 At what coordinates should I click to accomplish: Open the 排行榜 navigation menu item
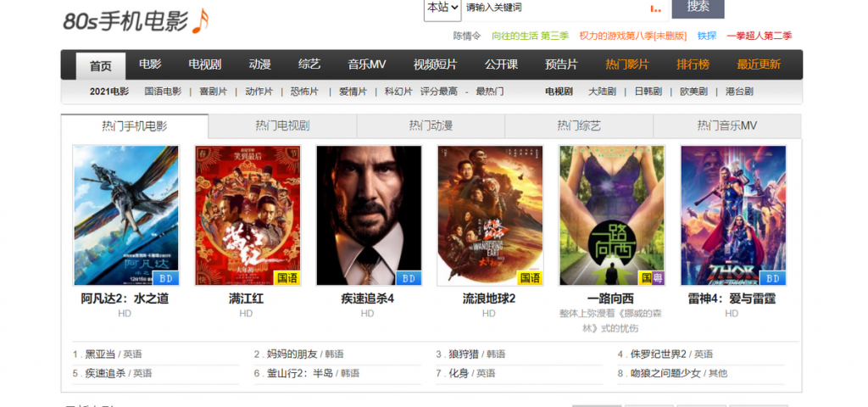pos(693,64)
